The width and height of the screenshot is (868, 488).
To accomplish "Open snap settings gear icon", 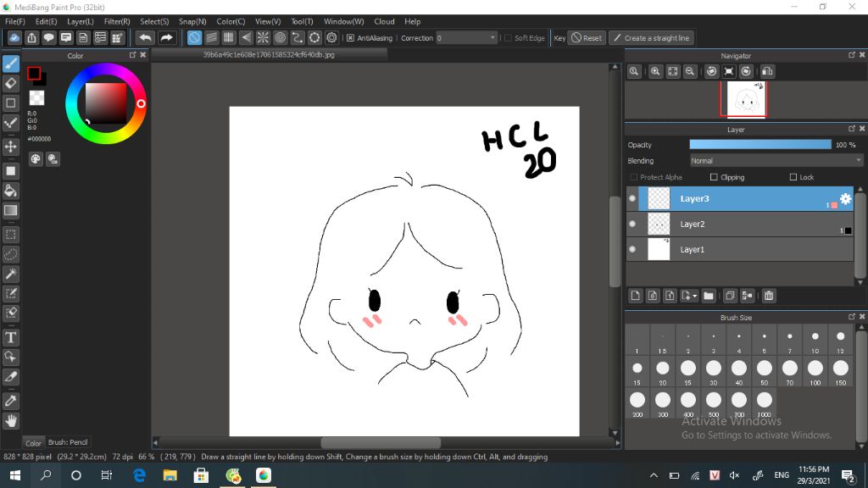I will [331, 37].
